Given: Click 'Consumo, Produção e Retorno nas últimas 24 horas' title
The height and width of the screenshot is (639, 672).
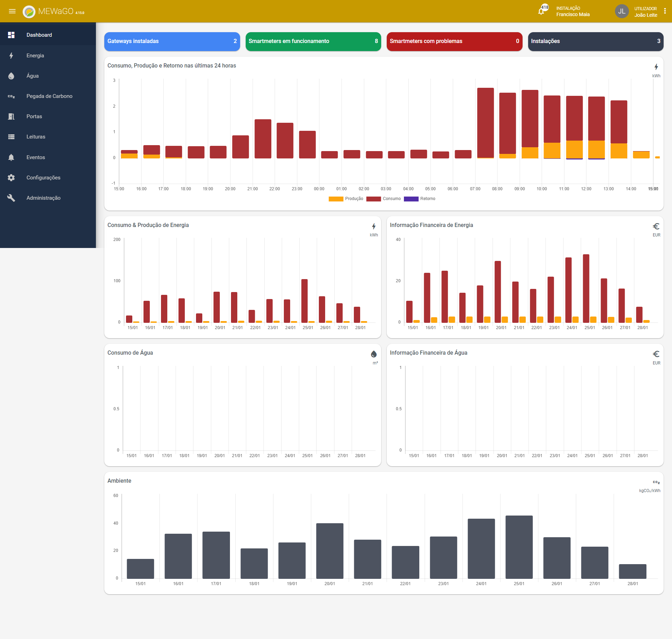Looking at the screenshot, I should click(x=171, y=66).
